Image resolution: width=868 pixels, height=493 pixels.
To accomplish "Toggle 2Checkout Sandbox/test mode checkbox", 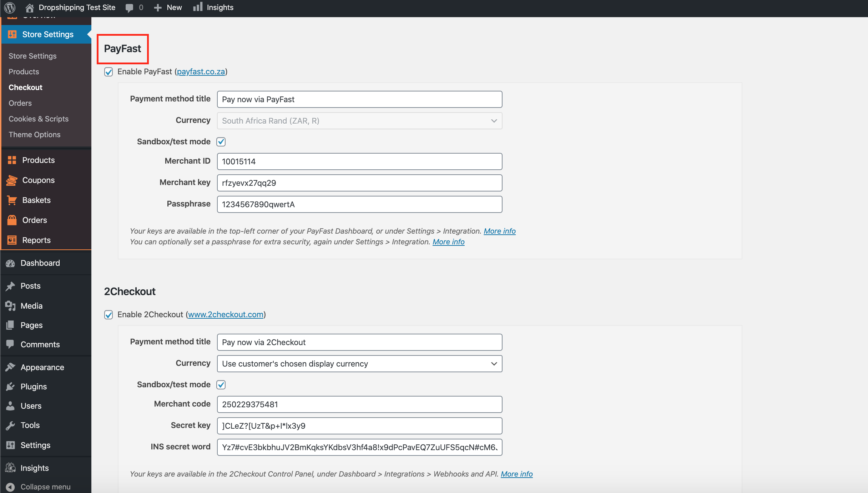I will [221, 385].
